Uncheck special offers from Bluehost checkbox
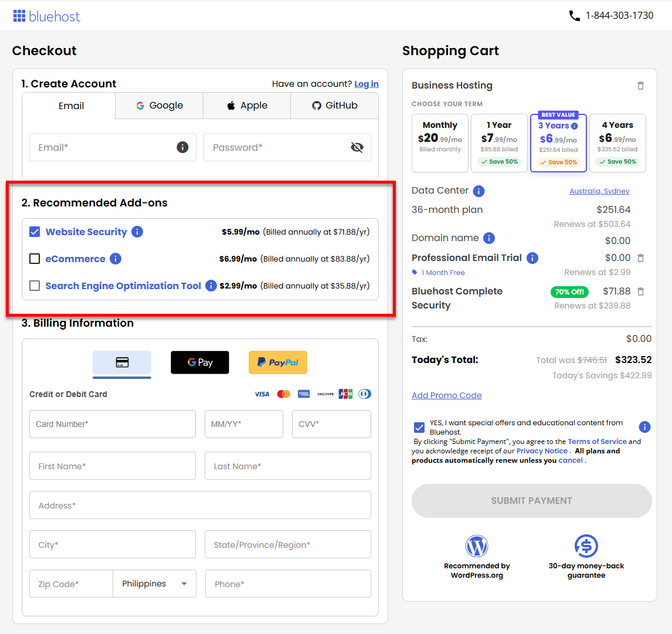The width and height of the screenshot is (672, 634). [419, 428]
